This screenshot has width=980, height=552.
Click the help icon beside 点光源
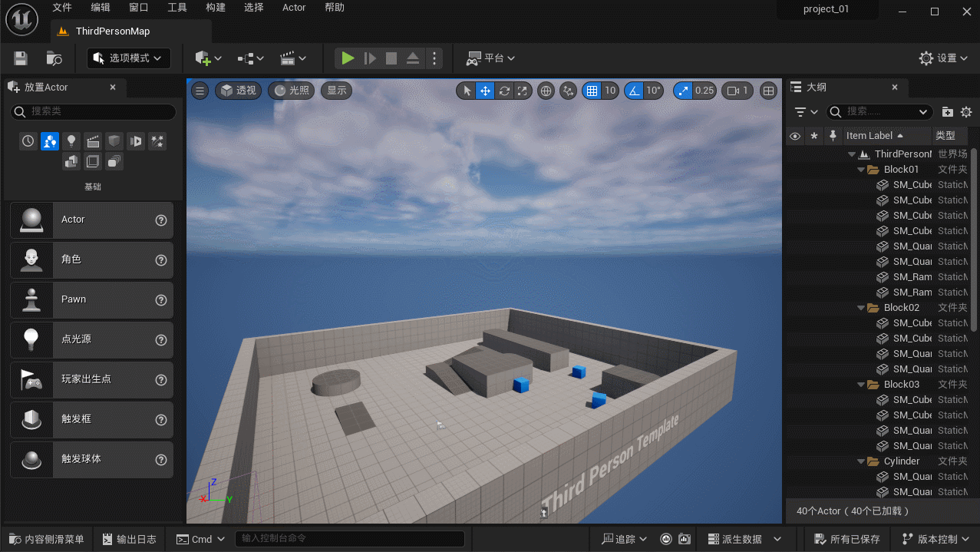[161, 339]
